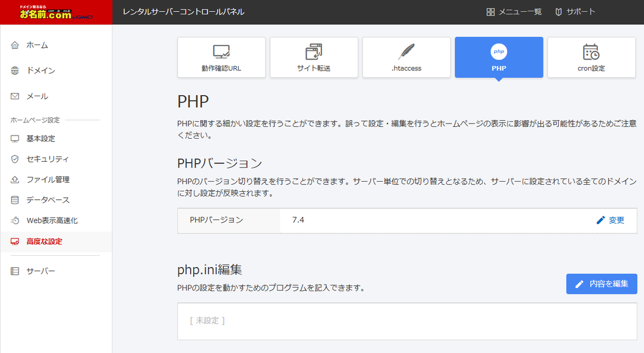Click the メニュー一覧 grid icon
The width and height of the screenshot is (644, 353).
[491, 12]
